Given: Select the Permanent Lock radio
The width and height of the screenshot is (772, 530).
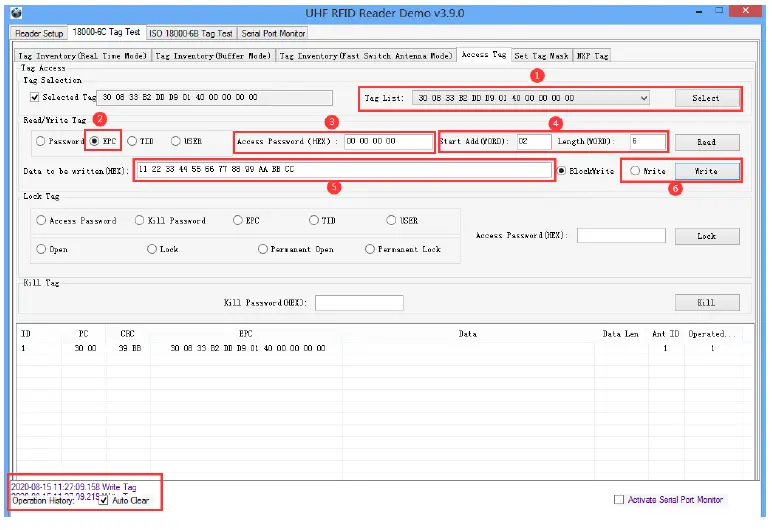Looking at the screenshot, I should (370, 249).
